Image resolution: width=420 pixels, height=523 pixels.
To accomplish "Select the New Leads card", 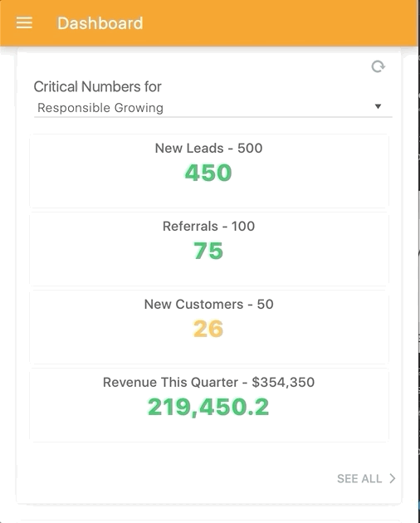I will tap(209, 171).
